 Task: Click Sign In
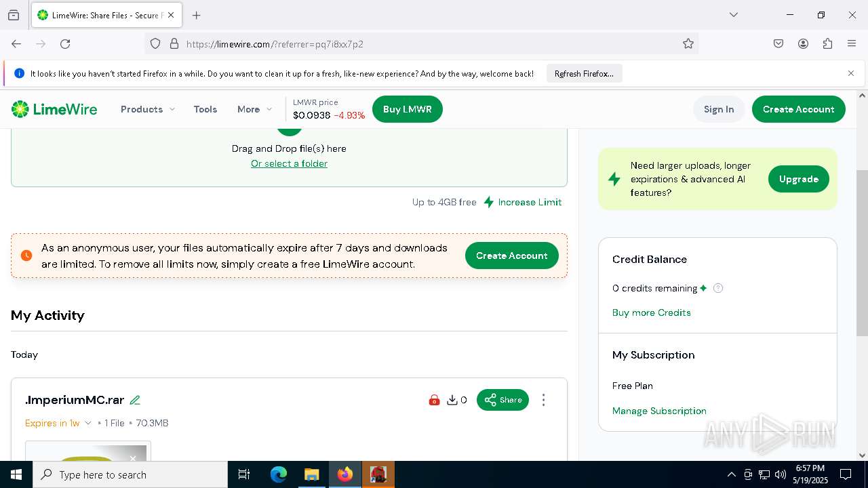tap(719, 109)
